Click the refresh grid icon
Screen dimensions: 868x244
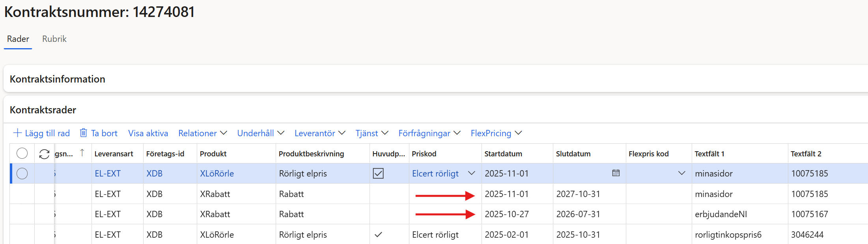pos(44,154)
